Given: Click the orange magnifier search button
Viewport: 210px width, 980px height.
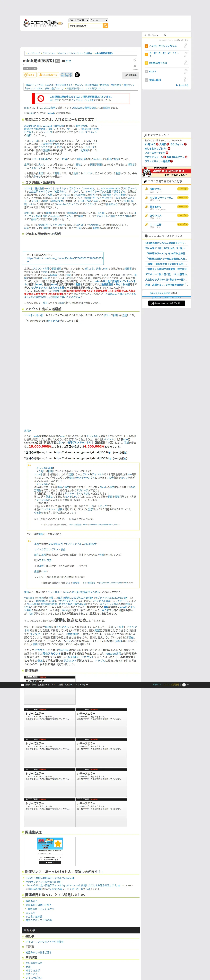Looking at the screenshot, I should point(105,26).
